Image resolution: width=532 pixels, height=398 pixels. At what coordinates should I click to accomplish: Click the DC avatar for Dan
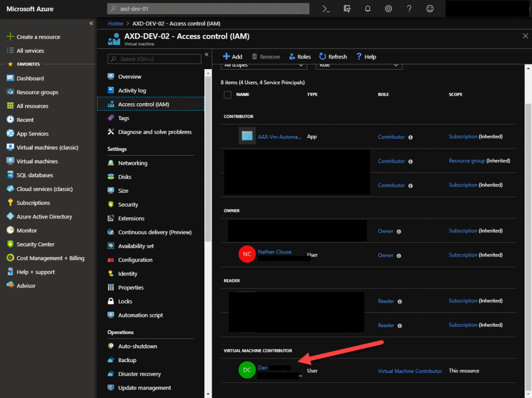click(x=247, y=370)
